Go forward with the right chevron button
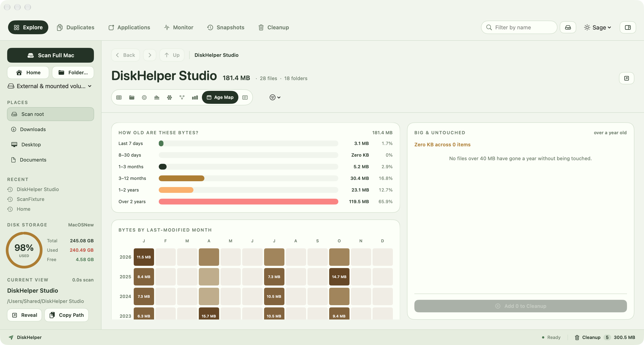Viewport: 644px width, 345px height. pos(150,55)
